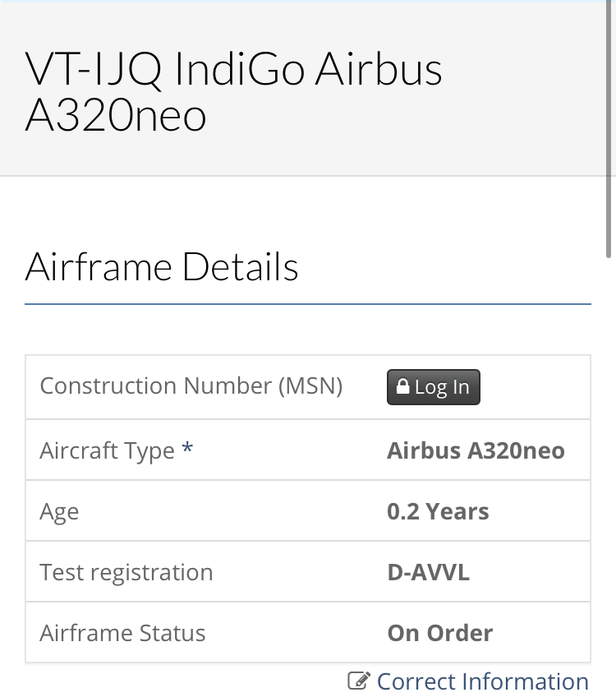The image size is (616, 697).
Task: Select the On Order status value
Action: tap(439, 633)
